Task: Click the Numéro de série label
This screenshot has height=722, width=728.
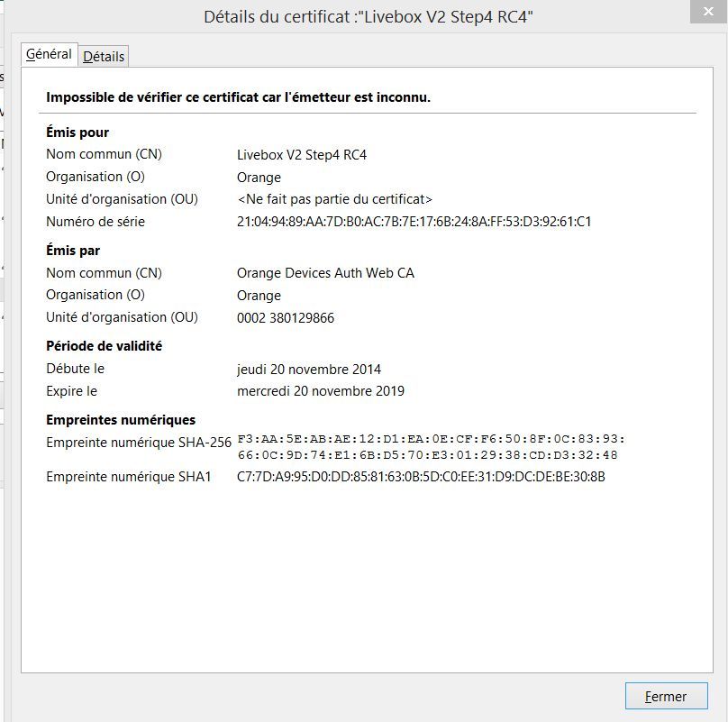Action: point(96,222)
